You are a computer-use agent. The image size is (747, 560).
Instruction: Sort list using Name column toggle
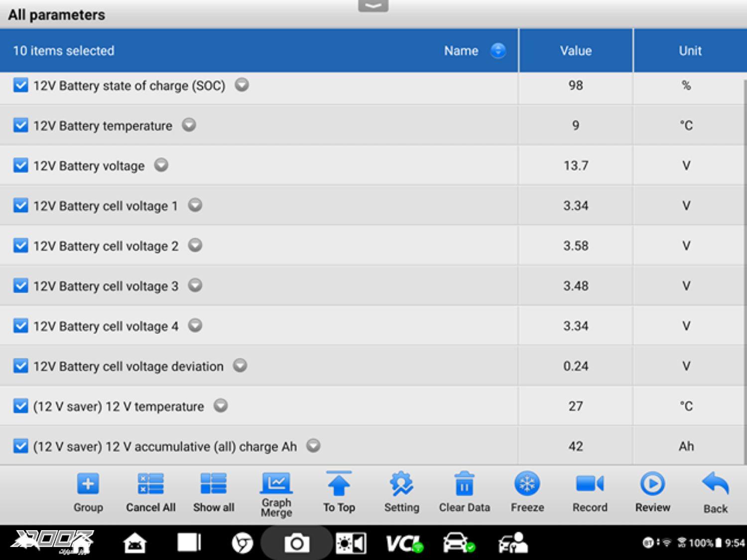pyautogui.click(x=498, y=50)
